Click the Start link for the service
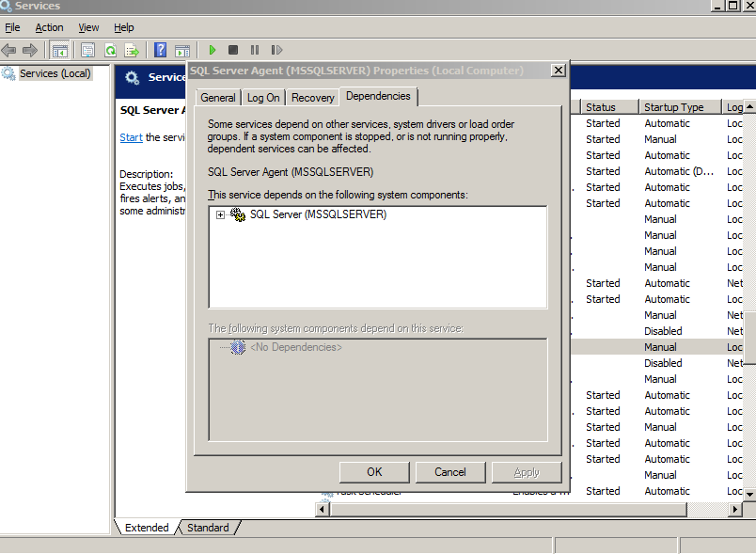This screenshot has width=756, height=554. tap(131, 137)
